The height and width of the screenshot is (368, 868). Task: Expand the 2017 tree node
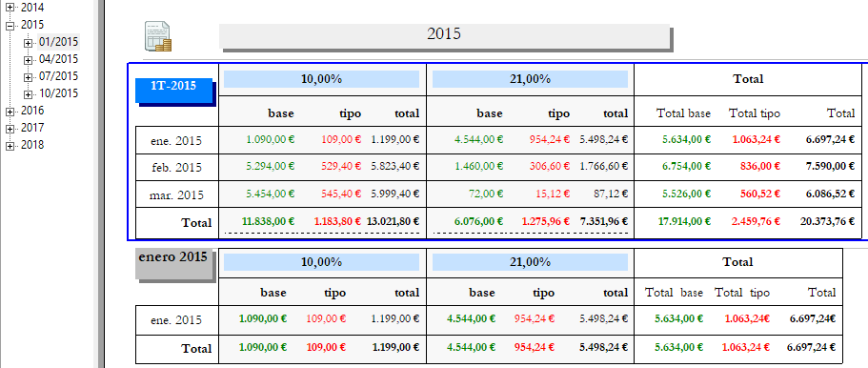click(x=10, y=129)
